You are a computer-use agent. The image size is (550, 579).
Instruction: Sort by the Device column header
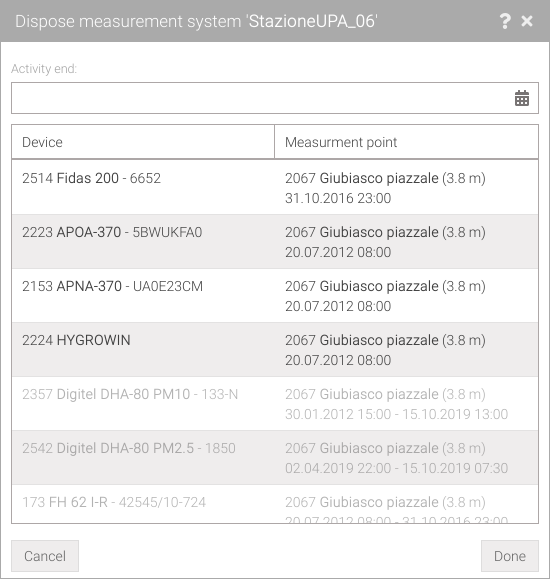point(143,142)
